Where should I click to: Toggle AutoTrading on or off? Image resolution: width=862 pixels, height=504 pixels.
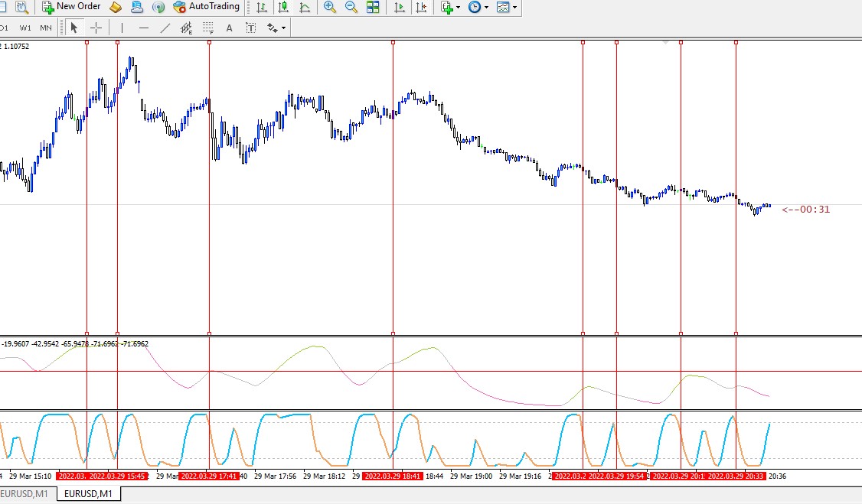(207, 7)
